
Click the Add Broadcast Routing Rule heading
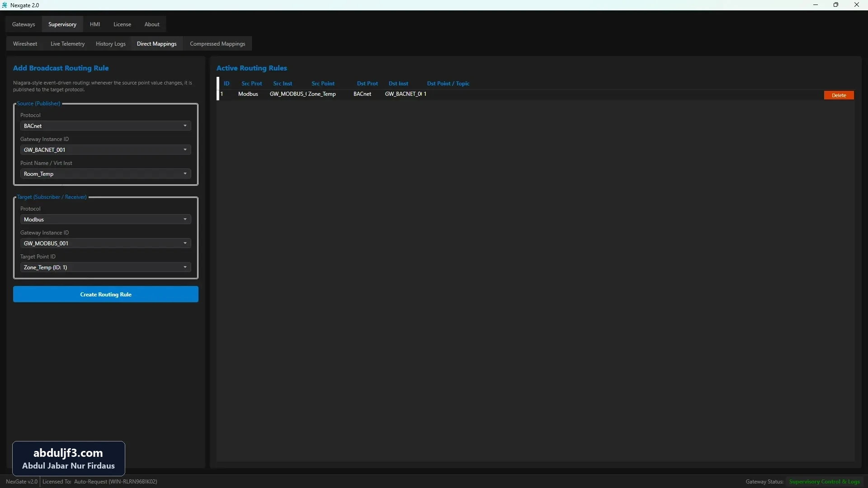tap(61, 68)
